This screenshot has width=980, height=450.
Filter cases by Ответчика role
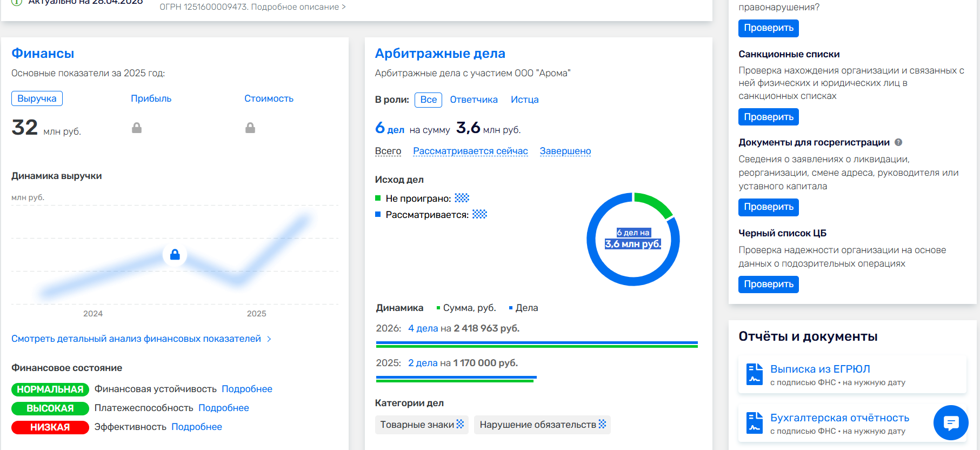tap(474, 100)
